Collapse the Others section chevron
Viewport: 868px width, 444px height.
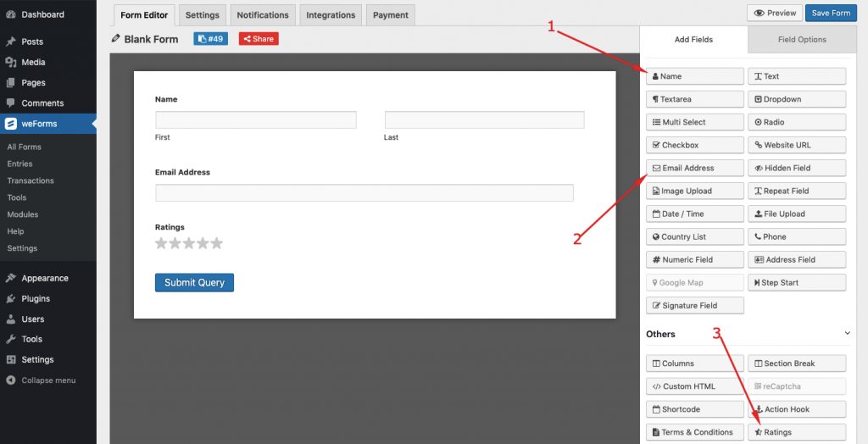point(847,333)
